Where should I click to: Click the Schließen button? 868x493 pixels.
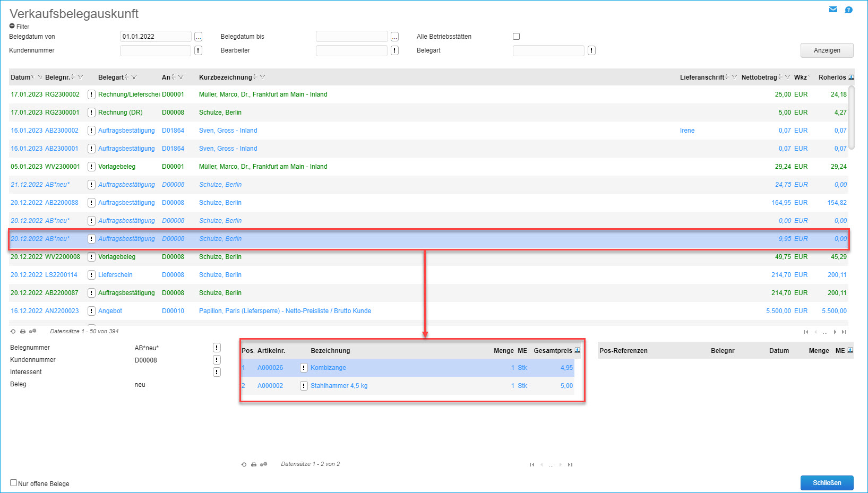point(827,483)
